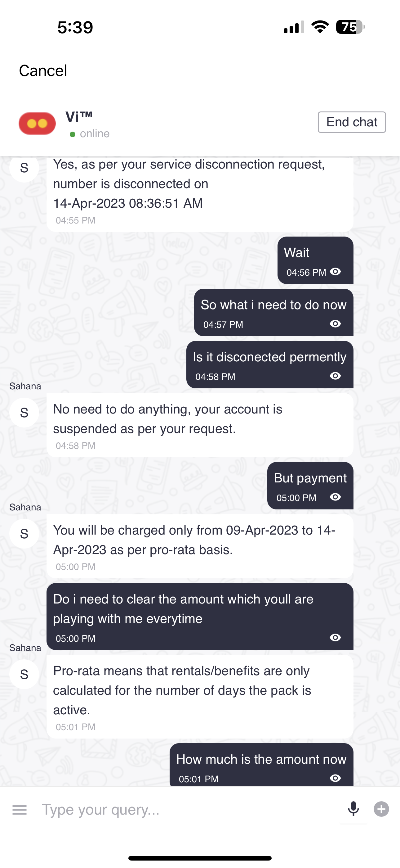Click the End chat button
Viewport: 400px width, 868px height.
pyautogui.click(x=352, y=122)
